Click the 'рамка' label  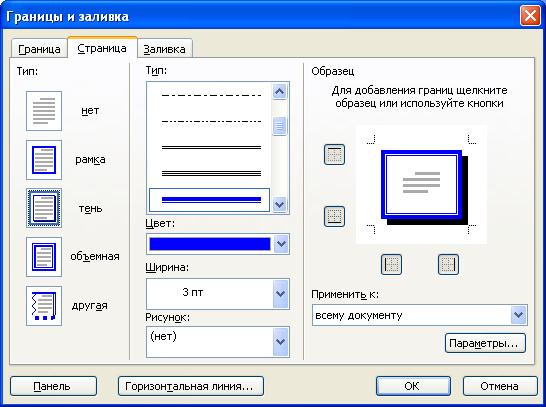90,159
